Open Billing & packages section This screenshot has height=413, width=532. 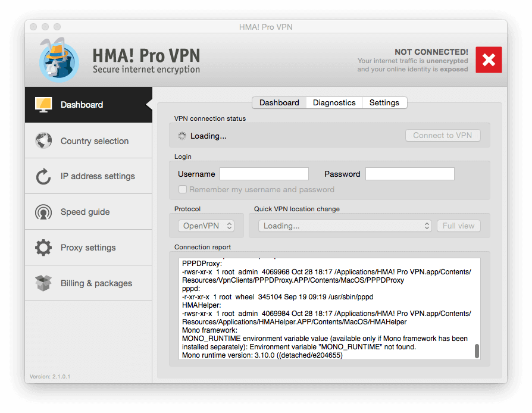click(89, 283)
